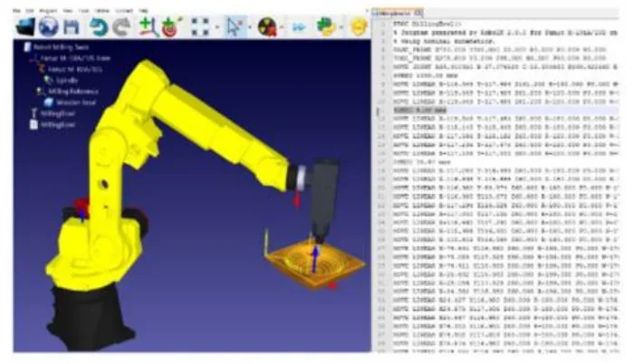Click the MOVE JOINT line in the editor
Screen dimensions: 632x364
pyautogui.click(x=506, y=67)
